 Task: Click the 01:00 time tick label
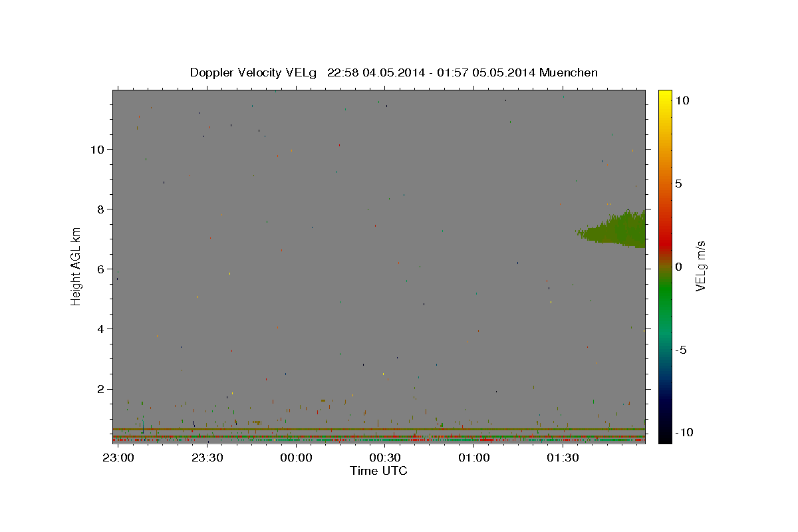(x=473, y=458)
